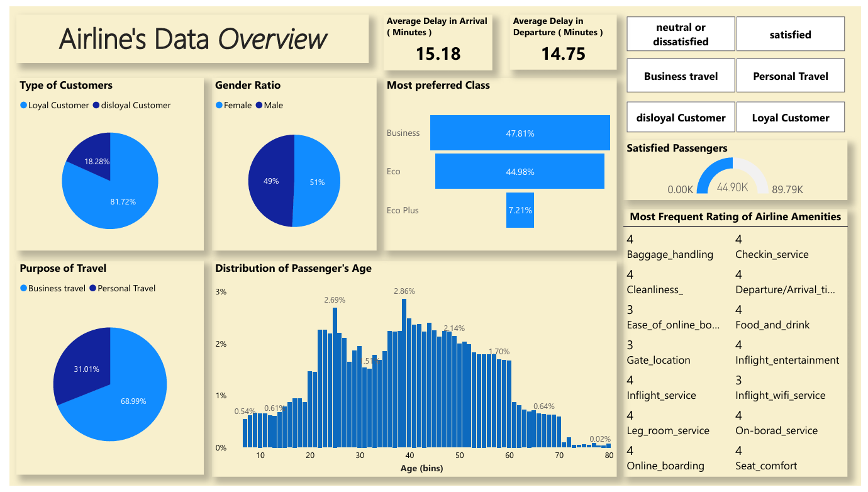Toggle the 'Personal Travel' slicer button
The height and width of the screenshot is (492, 868).
[x=790, y=76]
